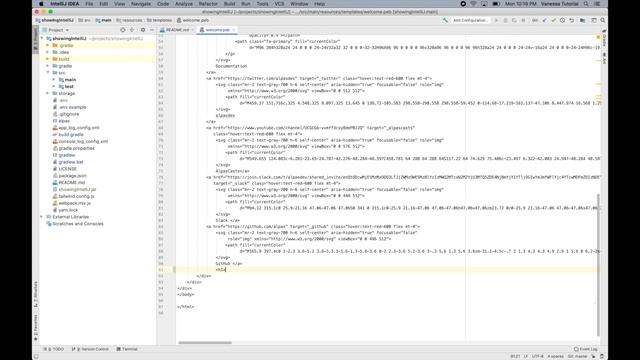Expand the build folder
This screenshot has height=360, width=640.
(x=48, y=59)
